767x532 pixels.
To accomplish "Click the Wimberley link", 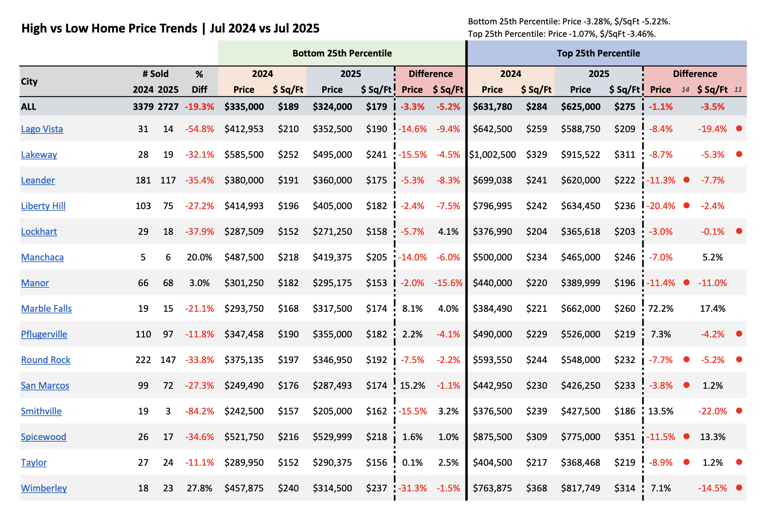I will pos(44,488).
